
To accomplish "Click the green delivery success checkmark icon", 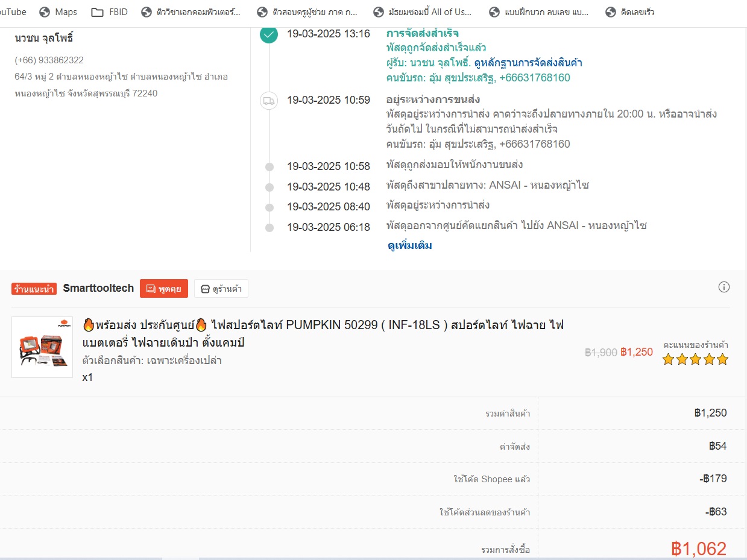I will [x=269, y=34].
